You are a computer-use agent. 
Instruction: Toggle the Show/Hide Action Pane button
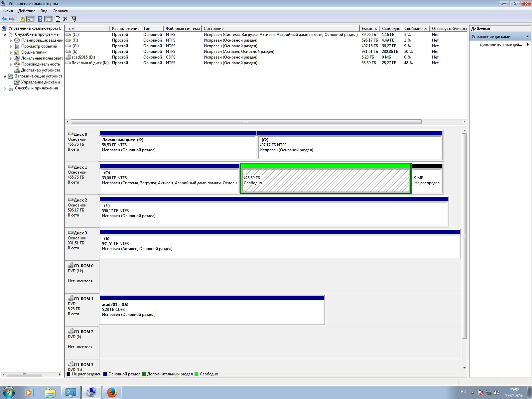click(48, 19)
